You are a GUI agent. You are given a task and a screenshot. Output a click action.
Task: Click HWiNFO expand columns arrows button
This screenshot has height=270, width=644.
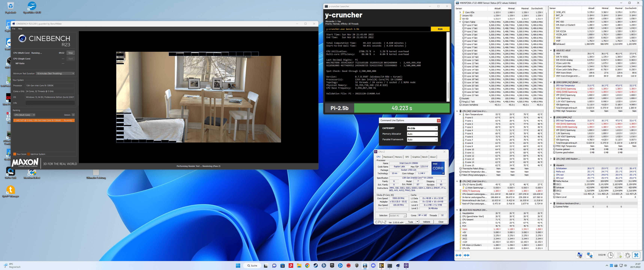pyautogui.click(x=458, y=255)
